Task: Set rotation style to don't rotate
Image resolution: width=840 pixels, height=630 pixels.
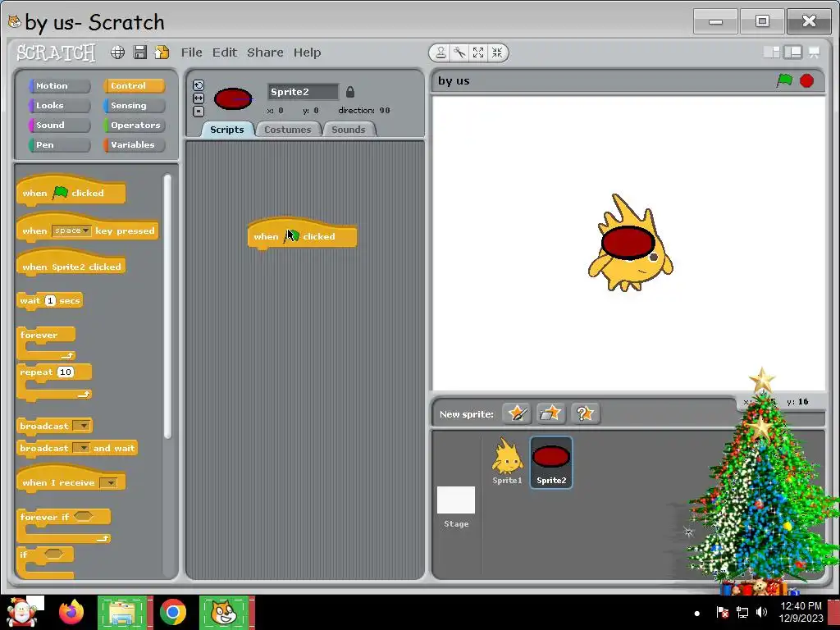Action: [199, 111]
